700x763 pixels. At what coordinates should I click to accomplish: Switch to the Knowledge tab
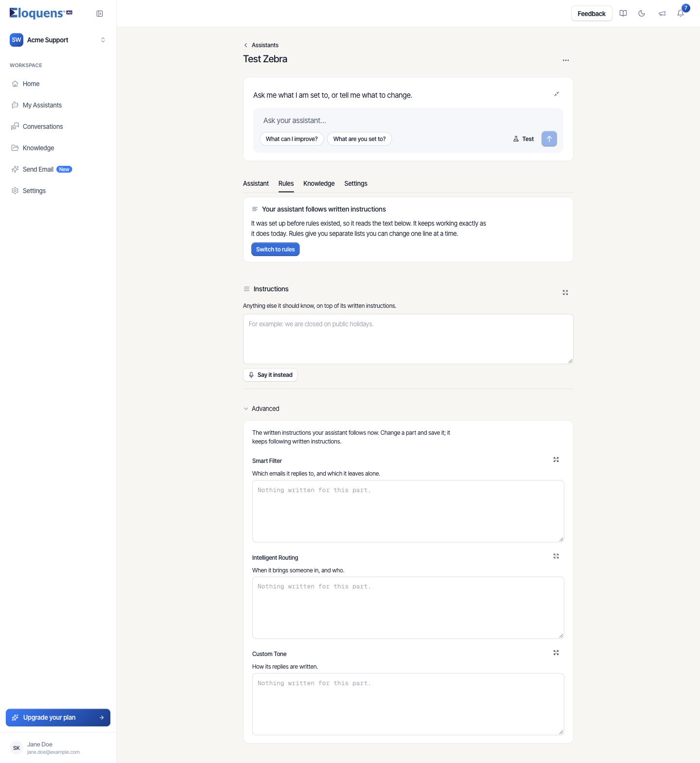[319, 183]
